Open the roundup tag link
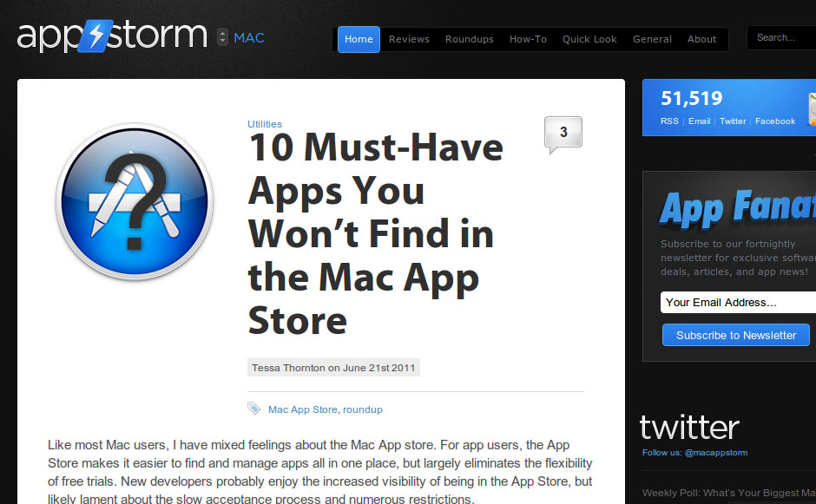This screenshot has width=816, height=504. click(362, 409)
